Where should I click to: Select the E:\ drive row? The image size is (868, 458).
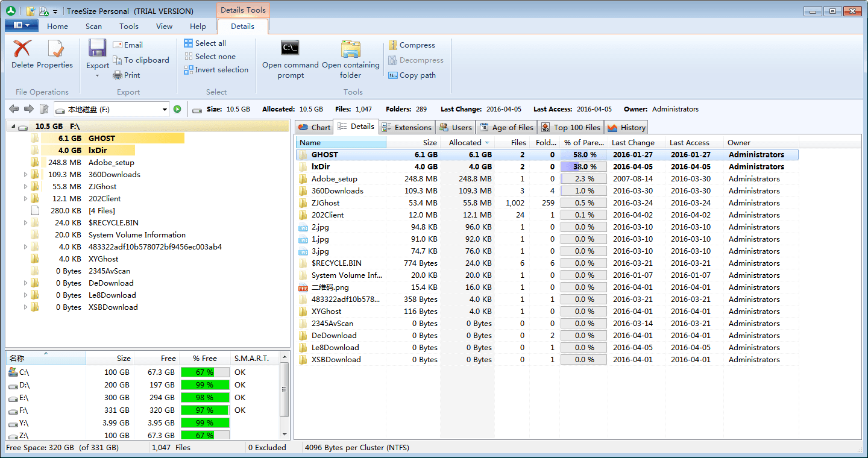tap(143, 398)
